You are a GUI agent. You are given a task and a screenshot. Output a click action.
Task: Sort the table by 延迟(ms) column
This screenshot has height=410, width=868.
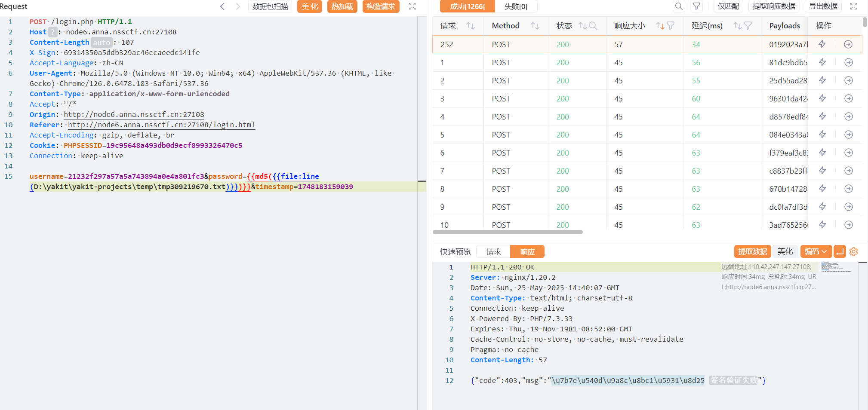pyautogui.click(x=737, y=26)
